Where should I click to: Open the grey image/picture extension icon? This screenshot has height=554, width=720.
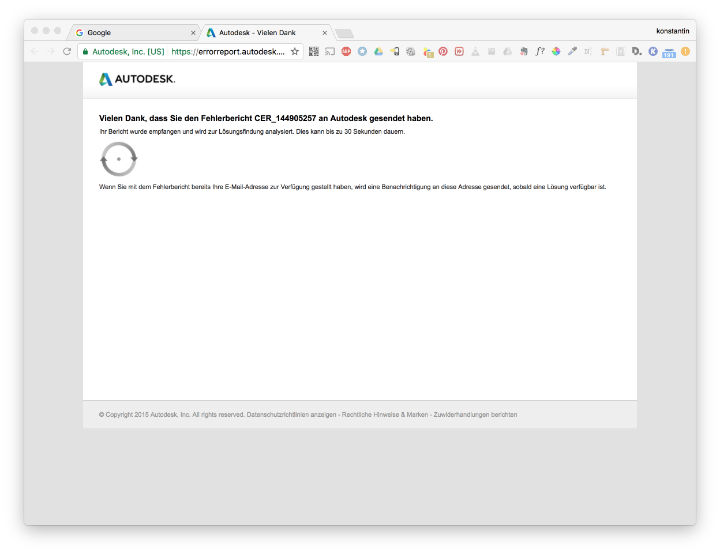491,51
